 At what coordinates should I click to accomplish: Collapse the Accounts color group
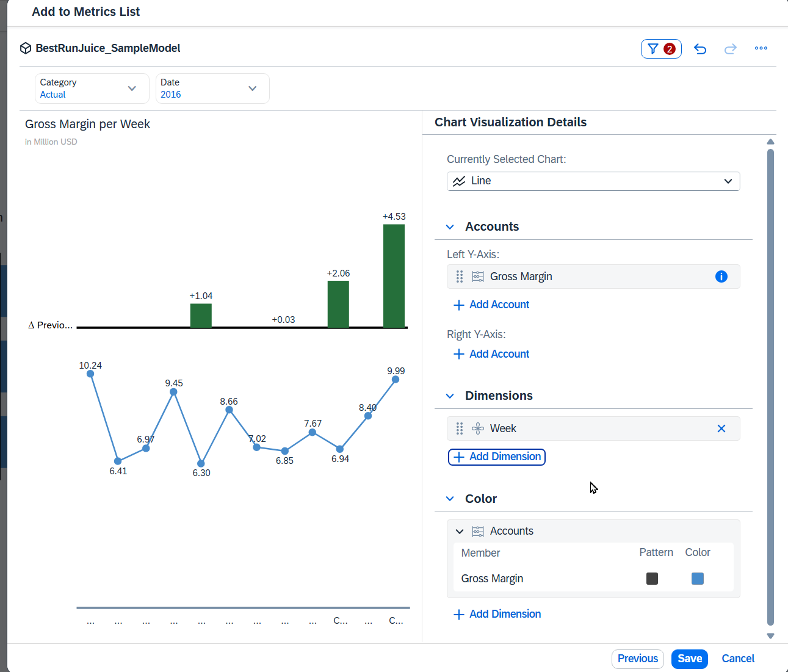click(x=460, y=531)
